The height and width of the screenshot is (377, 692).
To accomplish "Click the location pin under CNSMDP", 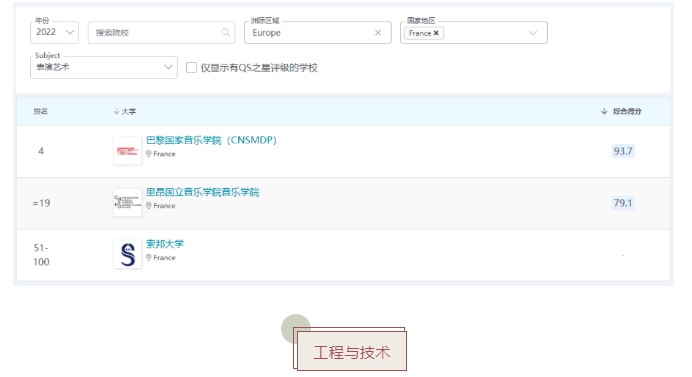I will pos(149,154).
